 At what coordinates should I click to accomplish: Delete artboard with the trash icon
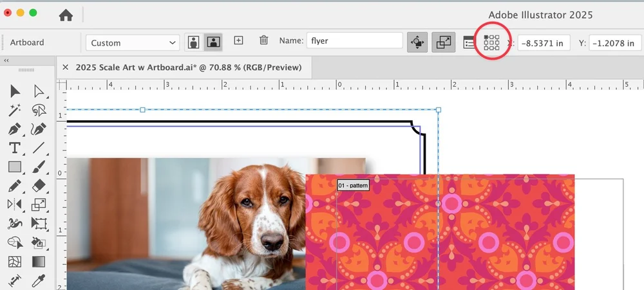(x=263, y=41)
